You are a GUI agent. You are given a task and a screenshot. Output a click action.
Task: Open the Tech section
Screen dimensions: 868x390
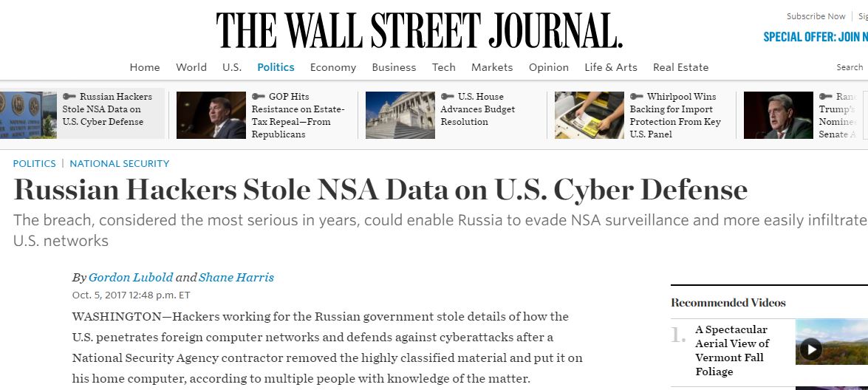pos(443,67)
